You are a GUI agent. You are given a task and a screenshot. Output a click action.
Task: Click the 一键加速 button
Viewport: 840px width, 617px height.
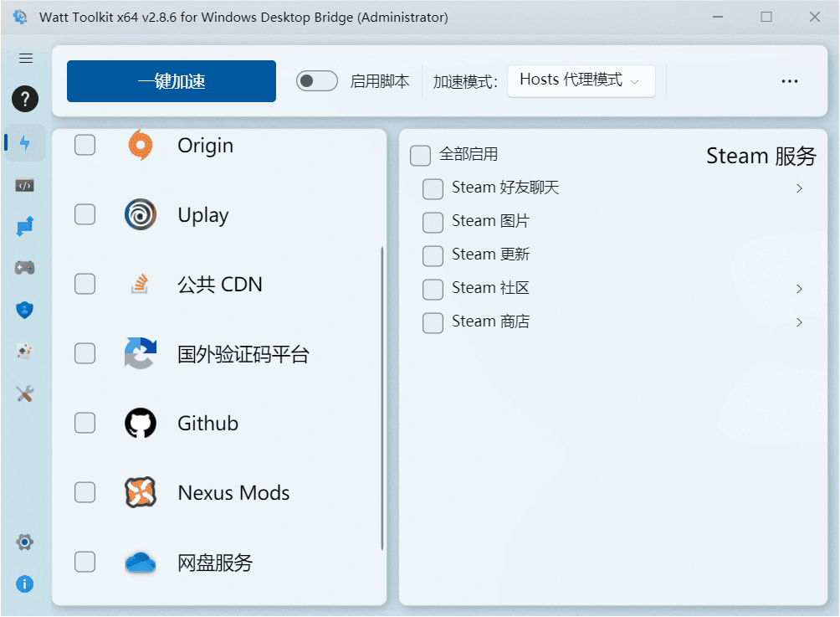click(x=172, y=81)
